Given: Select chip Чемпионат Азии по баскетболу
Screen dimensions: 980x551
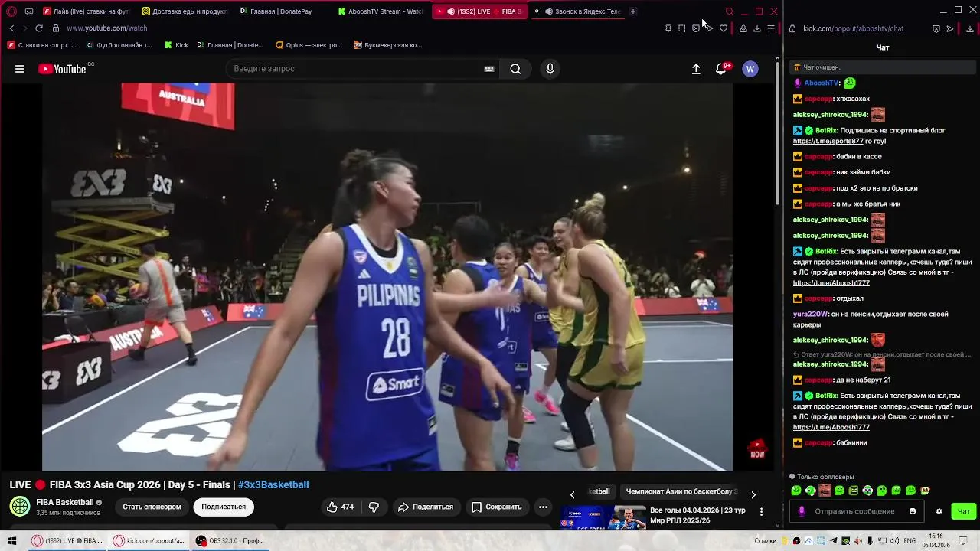Looking at the screenshot, I should pos(681,491).
